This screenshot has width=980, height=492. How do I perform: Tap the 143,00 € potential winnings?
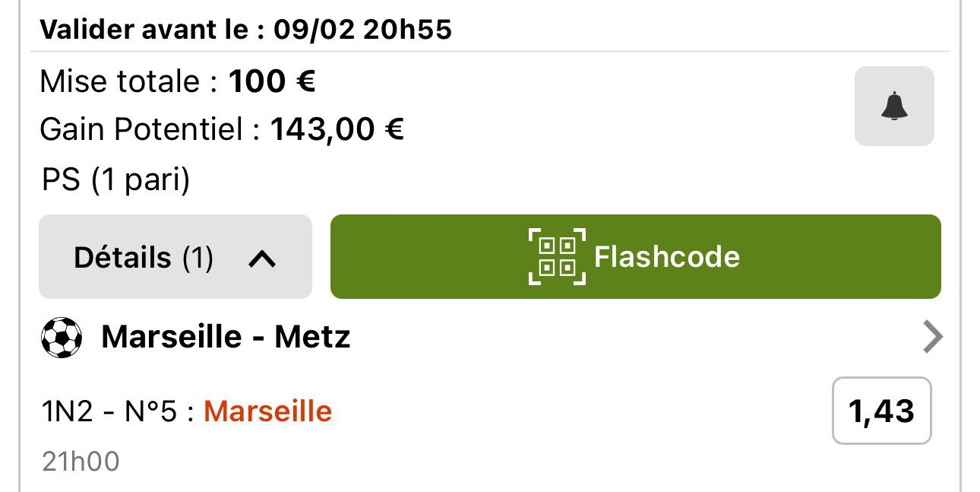337,129
